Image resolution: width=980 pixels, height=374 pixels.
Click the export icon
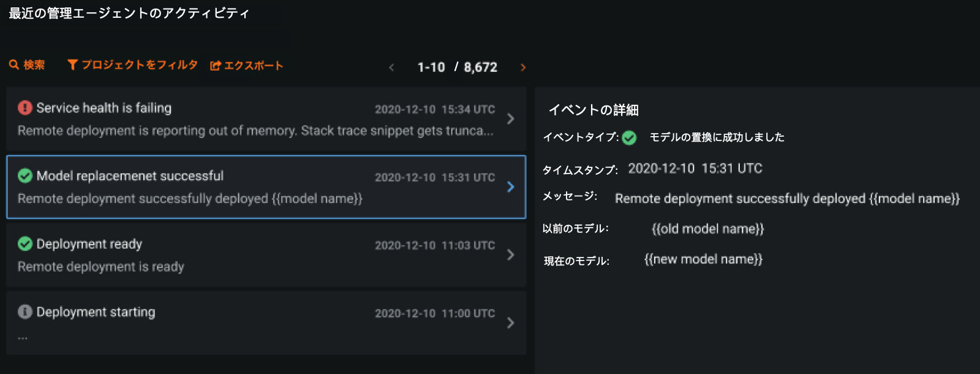[215, 66]
